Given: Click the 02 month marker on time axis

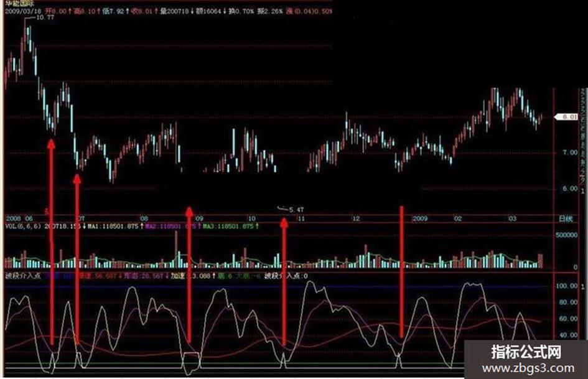Looking at the screenshot, I should pyautogui.click(x=457, y=218).
